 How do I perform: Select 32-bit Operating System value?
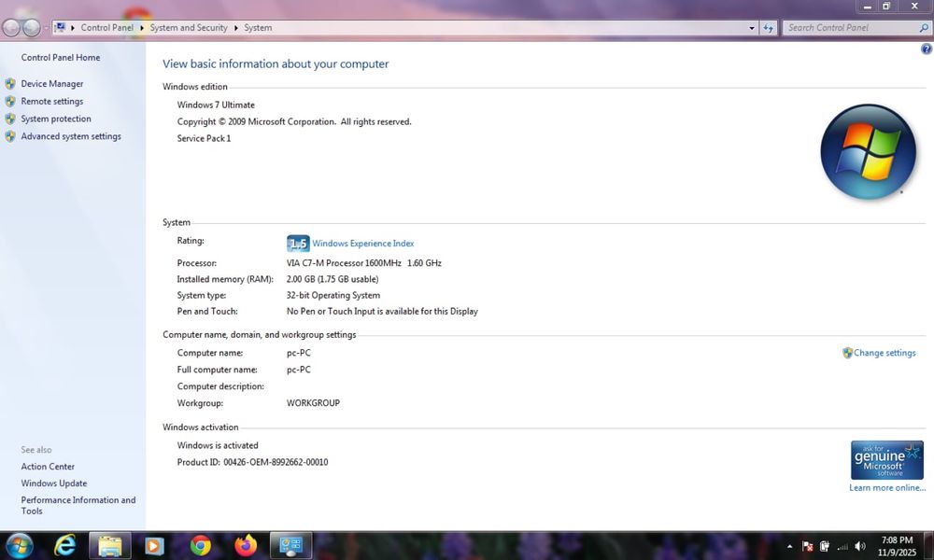333,295
